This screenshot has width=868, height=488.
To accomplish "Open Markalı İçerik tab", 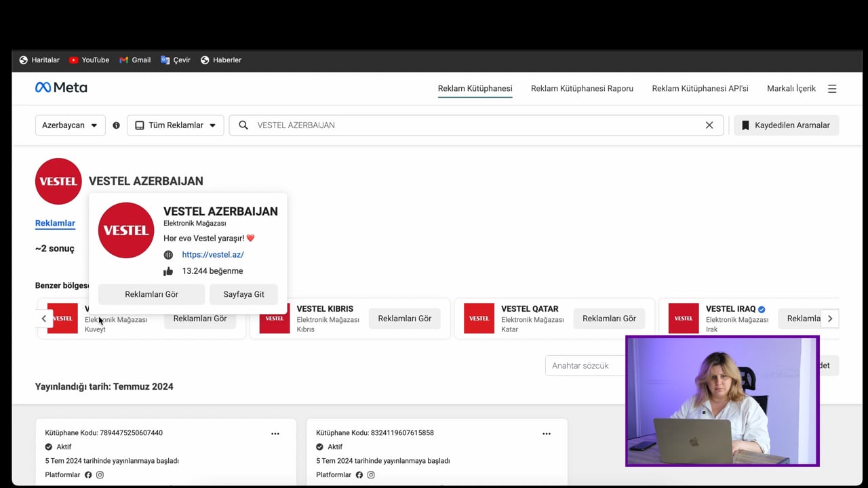I will tap(791, 89).
